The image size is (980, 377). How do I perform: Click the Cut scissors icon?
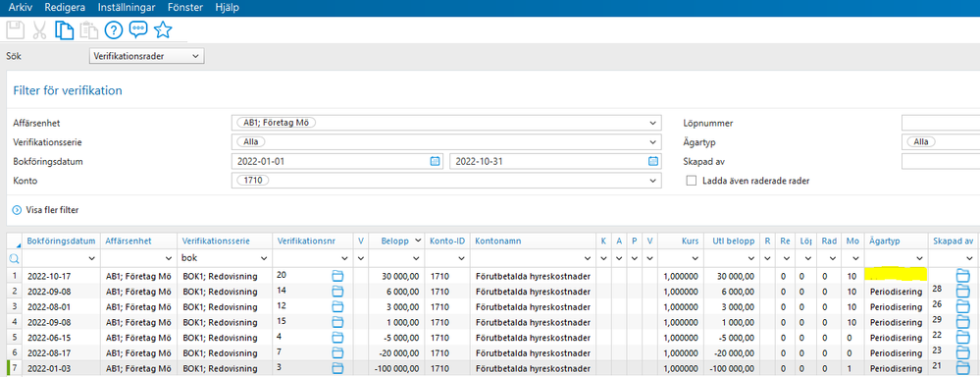click(x=39, y=30)
